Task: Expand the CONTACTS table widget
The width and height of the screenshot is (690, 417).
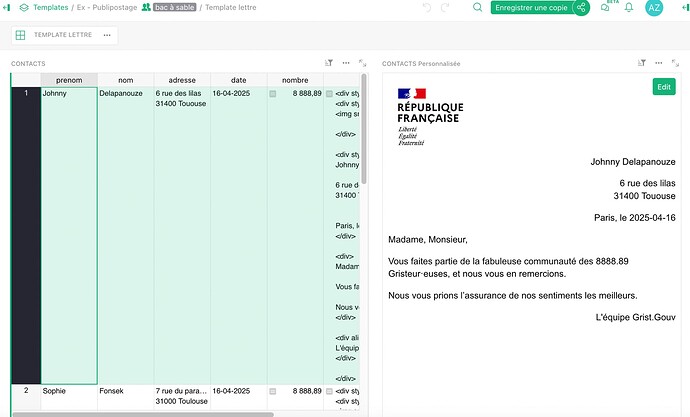Action: (362, 63)
